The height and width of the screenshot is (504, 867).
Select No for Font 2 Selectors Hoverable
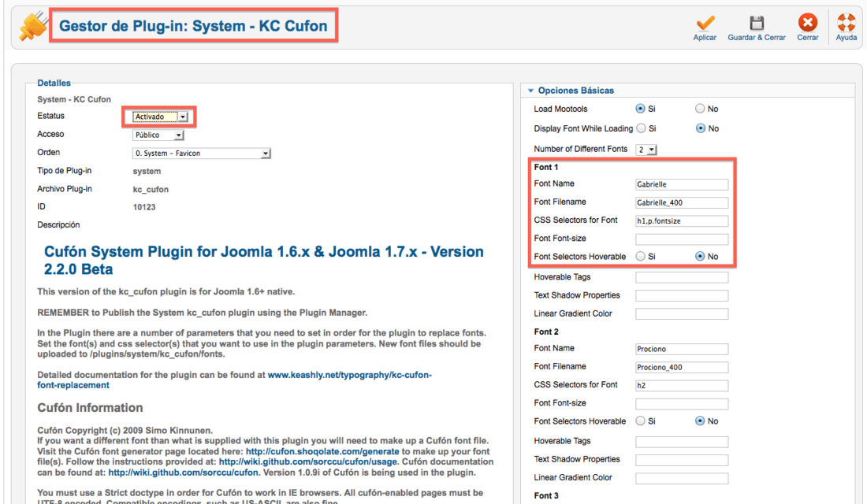tap(700, 421)
